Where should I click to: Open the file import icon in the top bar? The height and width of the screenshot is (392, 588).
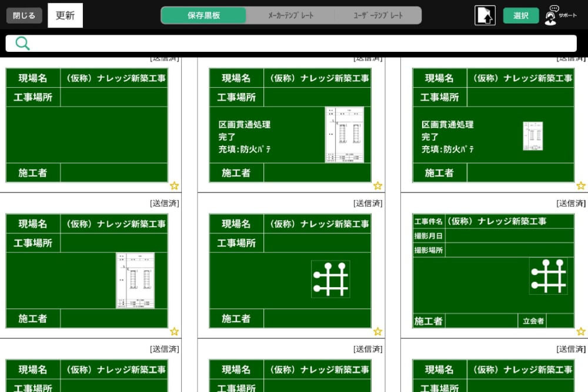coord(485,15)
